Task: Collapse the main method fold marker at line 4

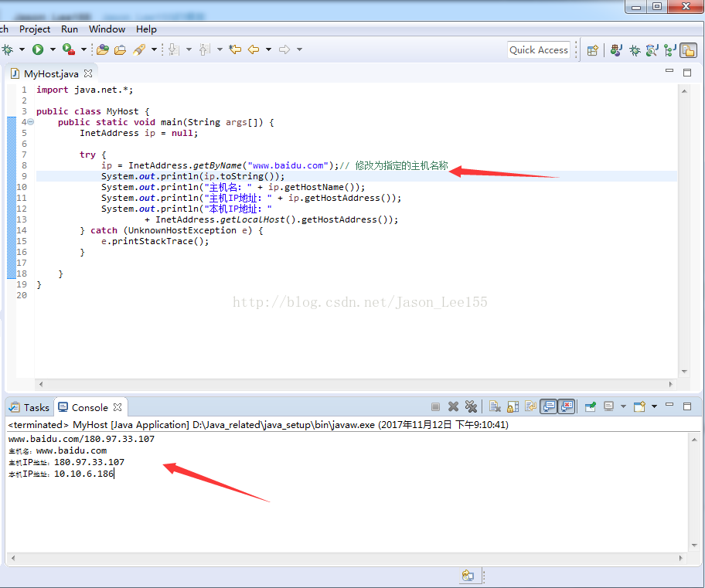Action: pos(31,122)
